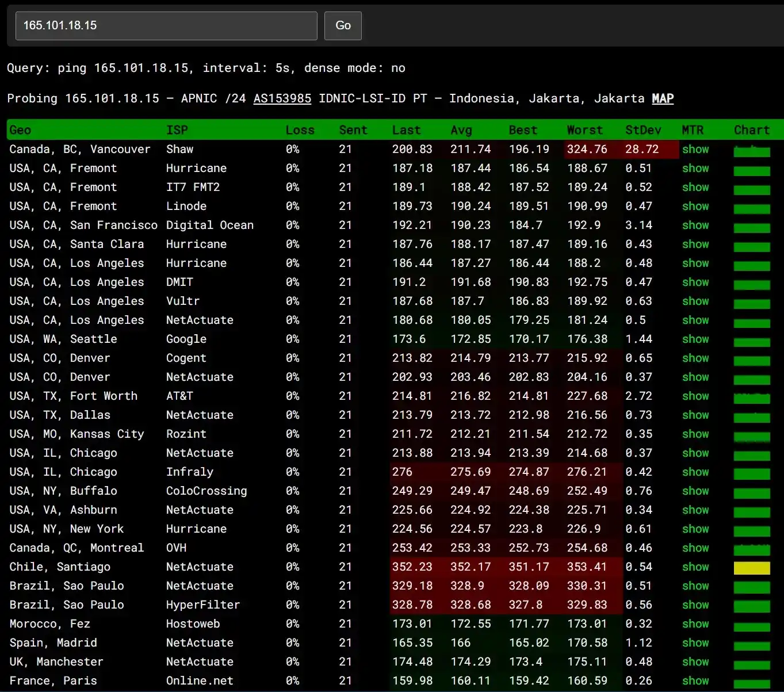
Task: Click the chart bar for Fort Worth AT&T
Action: [x=752, y=398]
